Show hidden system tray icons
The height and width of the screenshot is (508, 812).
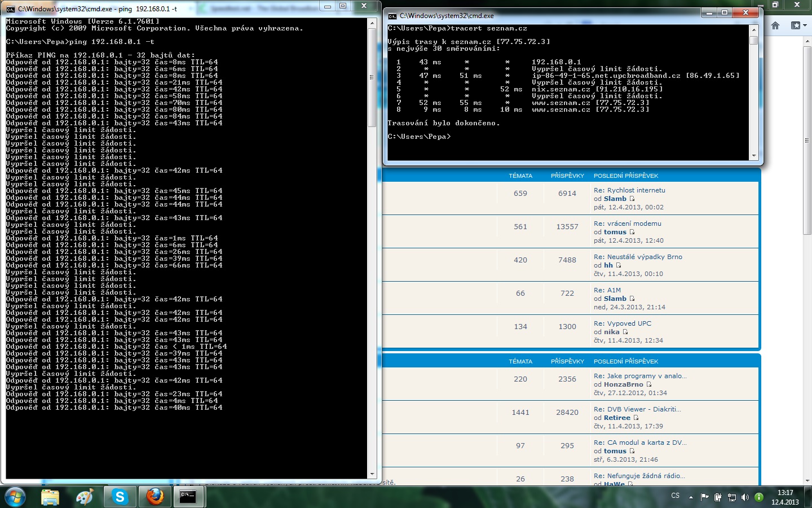pyautogui.click(x=691, y=497)
